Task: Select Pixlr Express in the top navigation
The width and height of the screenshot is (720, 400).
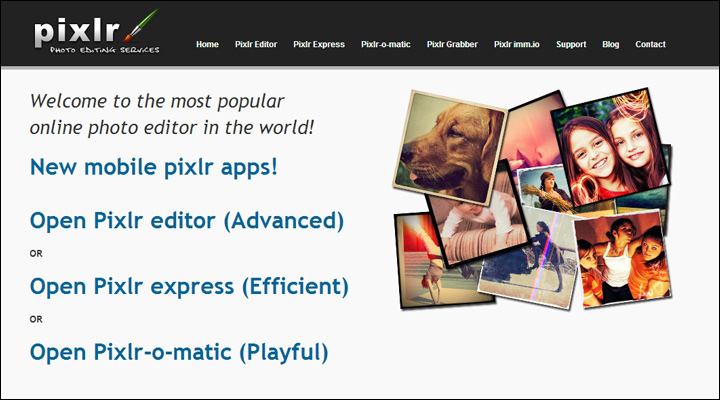Action: pos(319,45)
